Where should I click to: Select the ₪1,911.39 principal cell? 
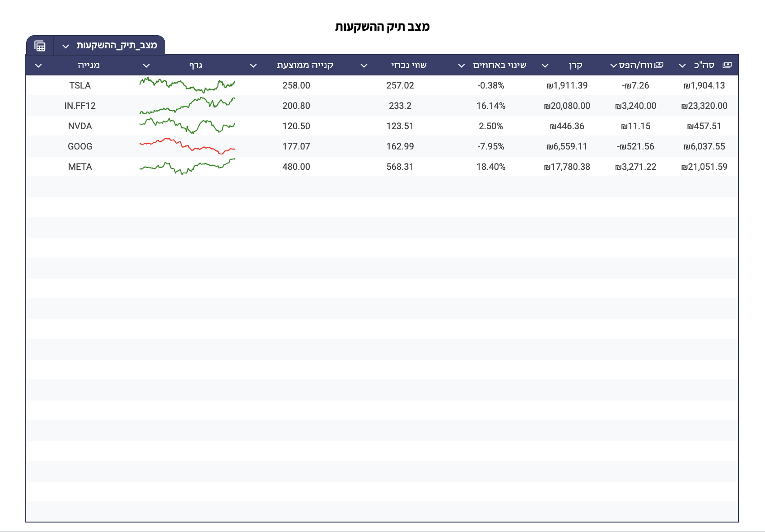click(x=567, y=85)
